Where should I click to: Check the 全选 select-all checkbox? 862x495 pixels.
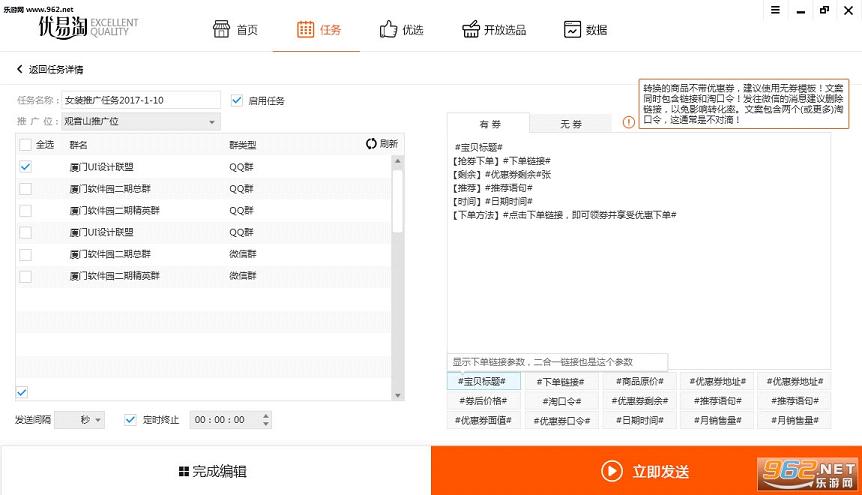point(25,145)
